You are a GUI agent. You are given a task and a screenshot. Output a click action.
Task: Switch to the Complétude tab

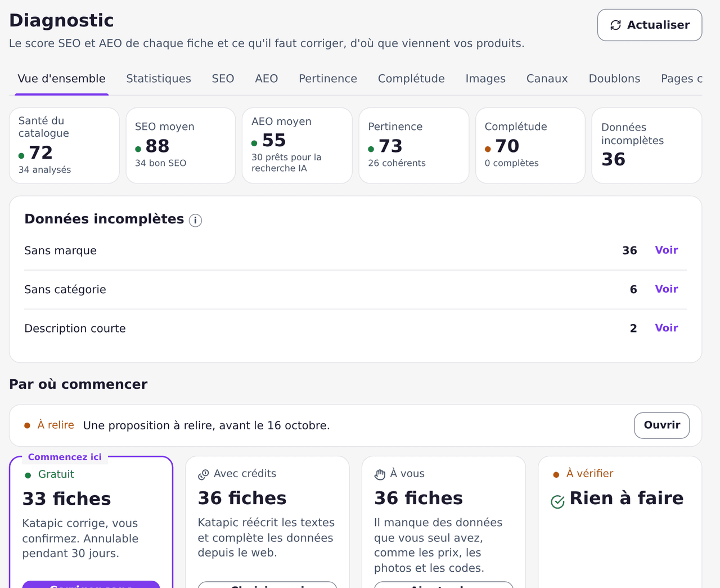tap(411, 79)
